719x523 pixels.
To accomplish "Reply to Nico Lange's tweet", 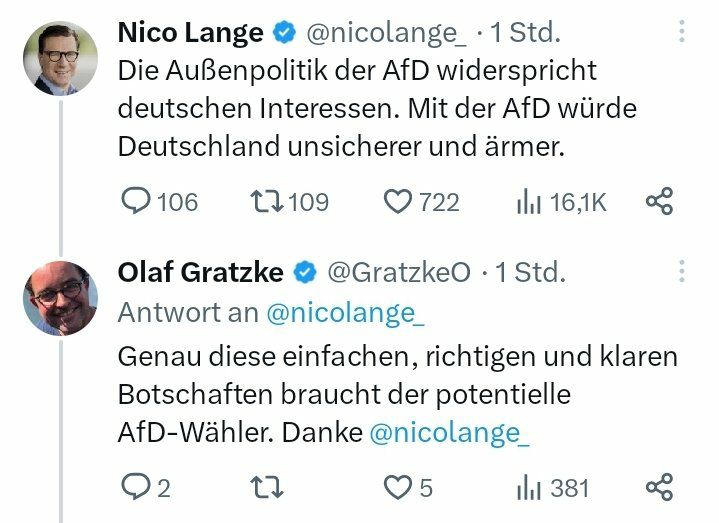I will click(x=135, y=202).
